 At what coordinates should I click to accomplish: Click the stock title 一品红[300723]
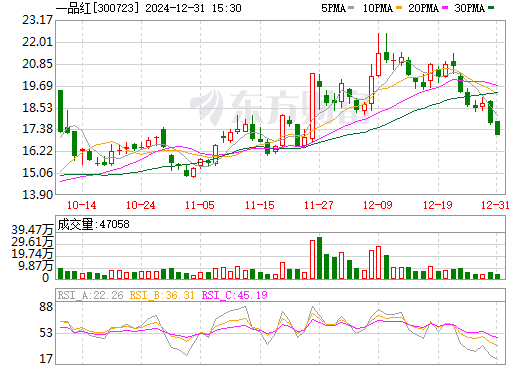pos(97,8)
